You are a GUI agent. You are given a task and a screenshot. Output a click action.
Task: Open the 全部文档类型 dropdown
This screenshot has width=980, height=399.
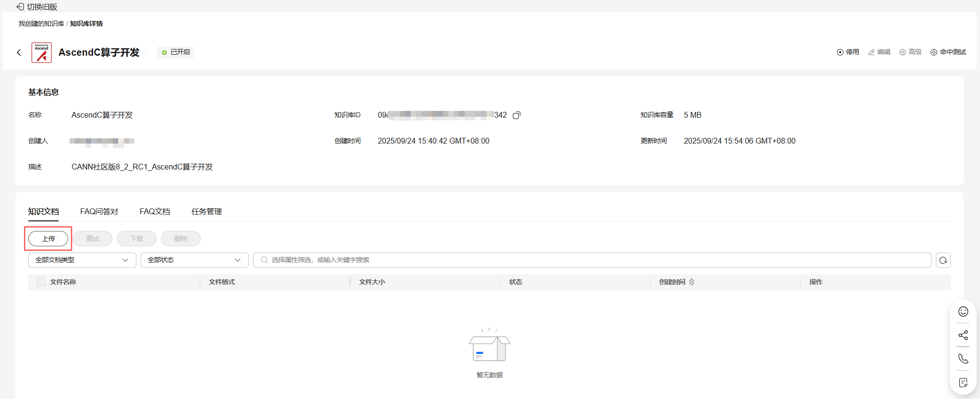pyautogui.click(x=82, y=260)
